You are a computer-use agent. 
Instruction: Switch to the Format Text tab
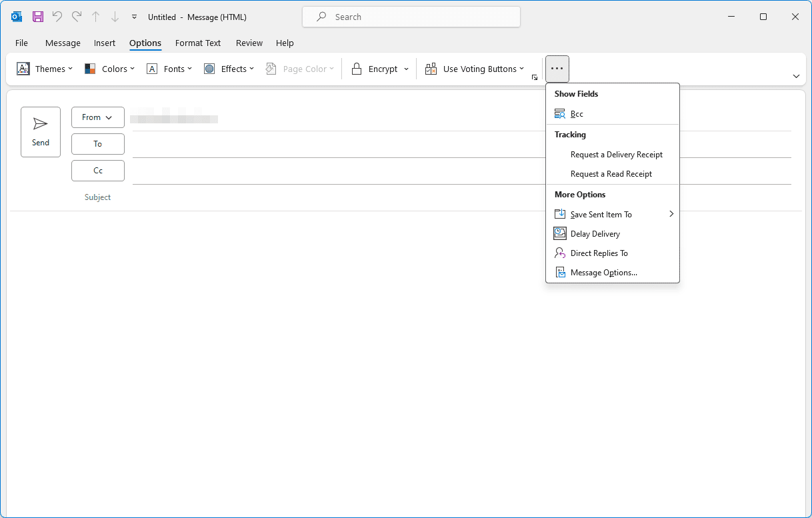197,43
